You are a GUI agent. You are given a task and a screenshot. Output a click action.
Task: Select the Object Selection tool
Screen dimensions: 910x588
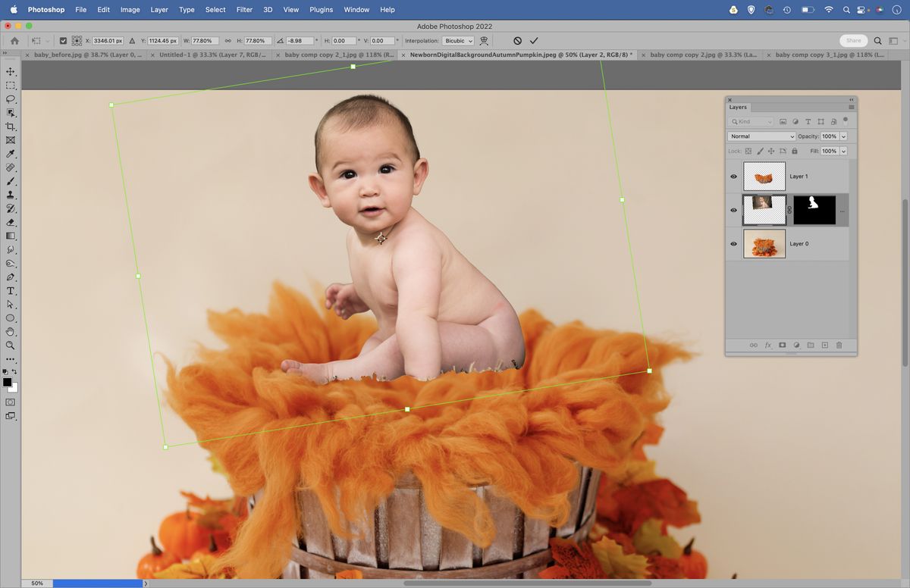[x=11, y=112]
